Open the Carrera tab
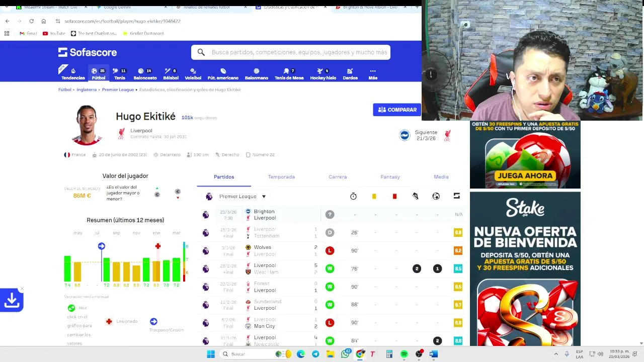Screen dimensions: 644x362 (338, 177)
